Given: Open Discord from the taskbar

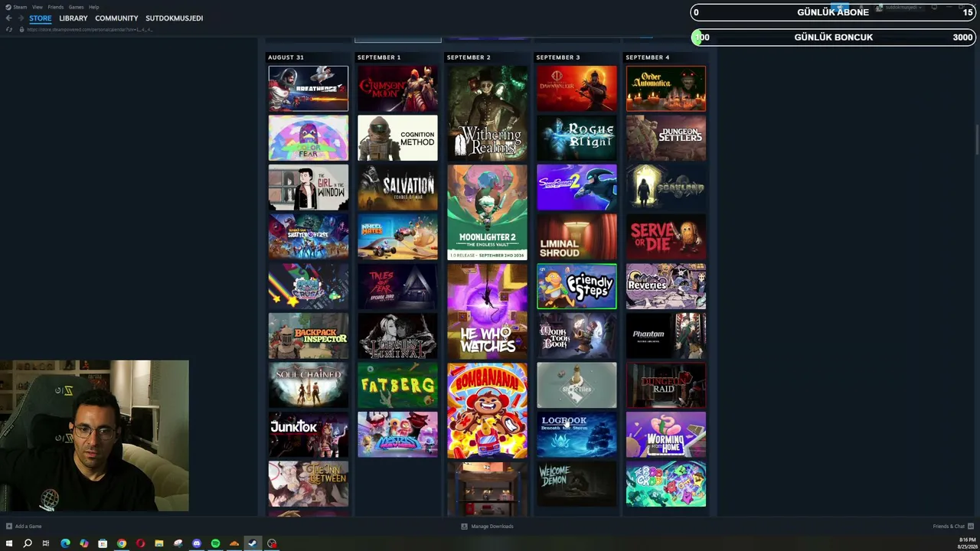Looking at the screenshot, I should 197,543.
